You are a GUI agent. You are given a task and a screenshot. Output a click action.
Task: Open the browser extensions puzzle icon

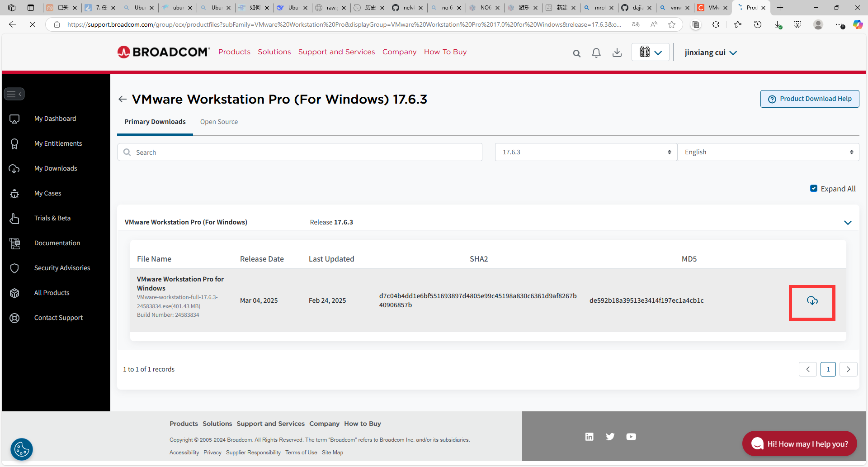[x=716, y=24]
